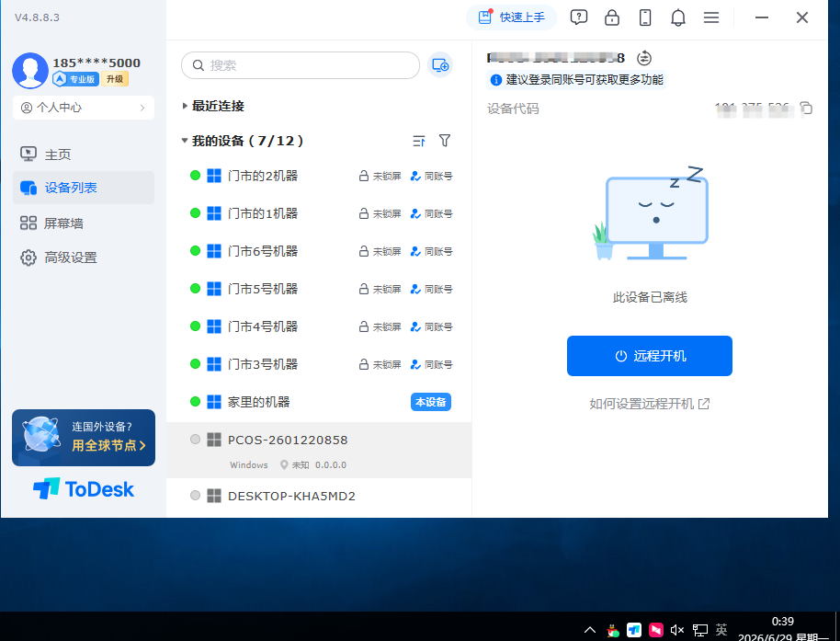Select device 家里的机器
The height and width of the screenshot is (641, 840).
click(319, 402)
